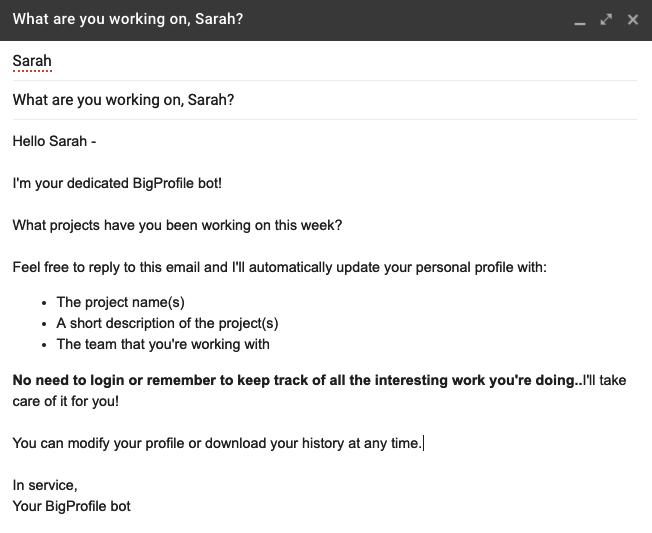Click the 'Feel free to reply' paragraph
The image size is (652, 533).
(279, 267)
